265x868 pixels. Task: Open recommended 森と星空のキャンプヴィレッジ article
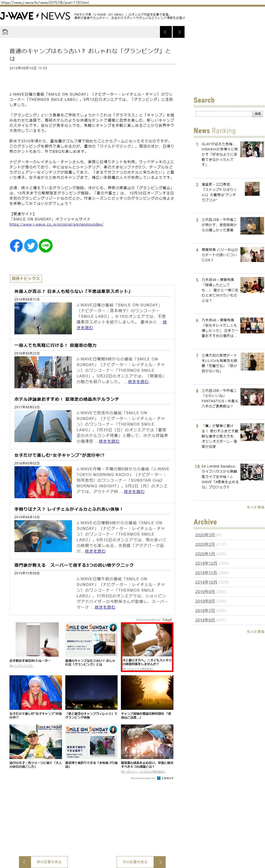click(x=91, y=697)
